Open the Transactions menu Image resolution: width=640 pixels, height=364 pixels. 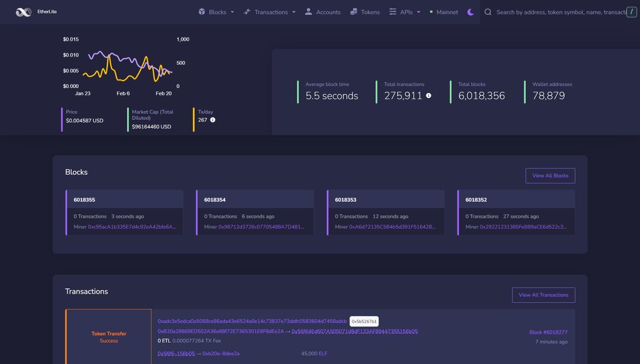(270, 12)
